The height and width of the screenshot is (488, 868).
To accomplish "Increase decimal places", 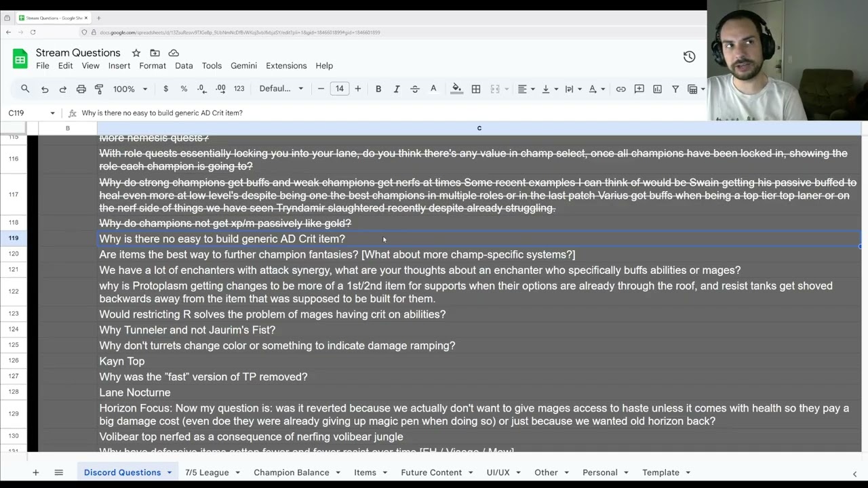I will pyautogui.click(x=220, y=89).
